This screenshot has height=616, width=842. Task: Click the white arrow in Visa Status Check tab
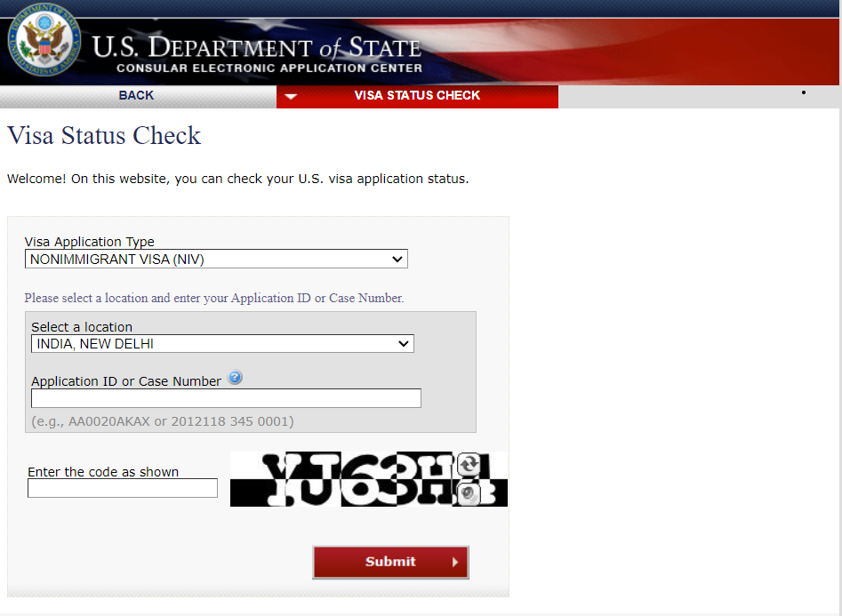tap(291, 97)
